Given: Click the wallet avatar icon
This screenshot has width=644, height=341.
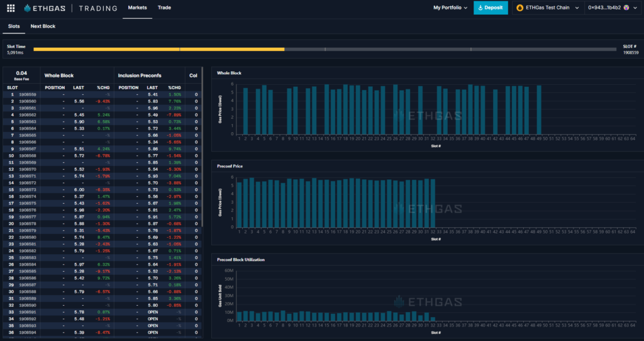Looking at the screenshot, I should 626,8.
